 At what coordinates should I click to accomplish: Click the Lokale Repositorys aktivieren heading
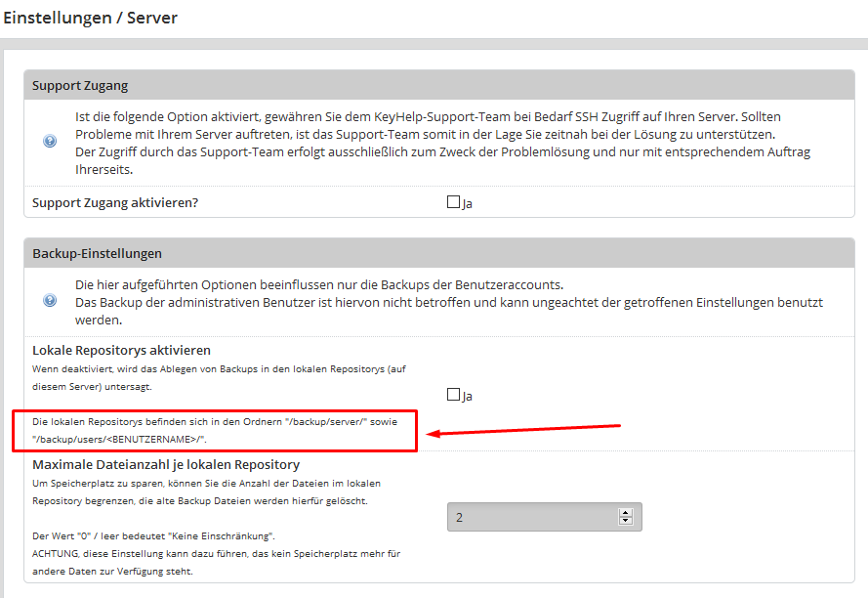pyautogui.click(x=121, y=350)
